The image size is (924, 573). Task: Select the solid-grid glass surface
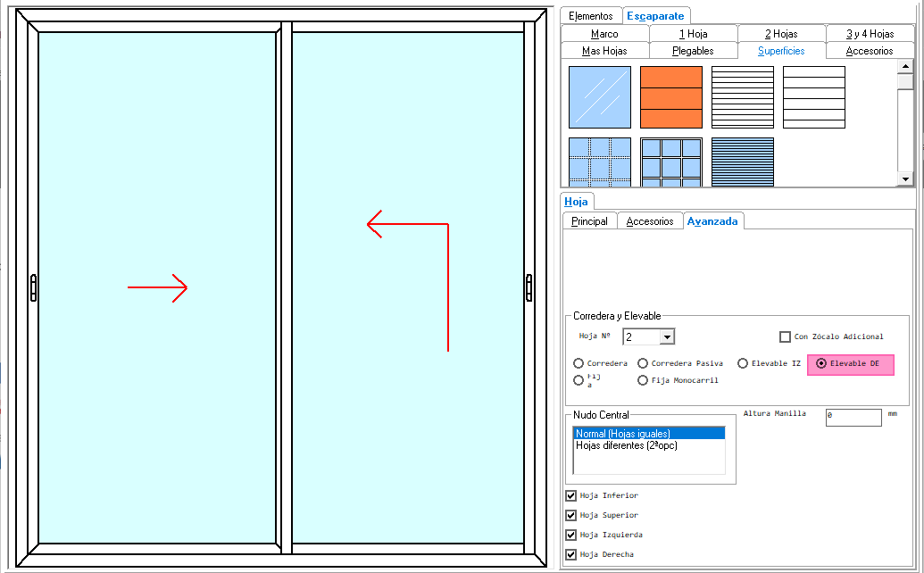point(671,162)
